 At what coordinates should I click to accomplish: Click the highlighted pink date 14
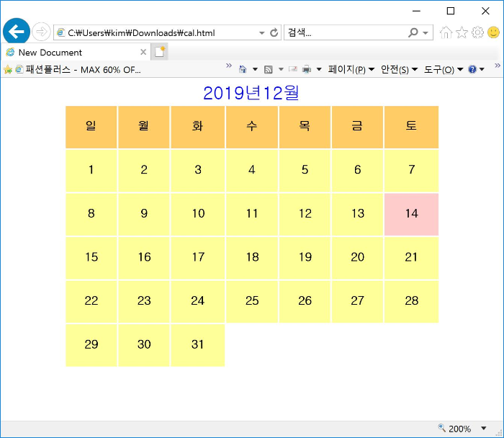(411, 214)
